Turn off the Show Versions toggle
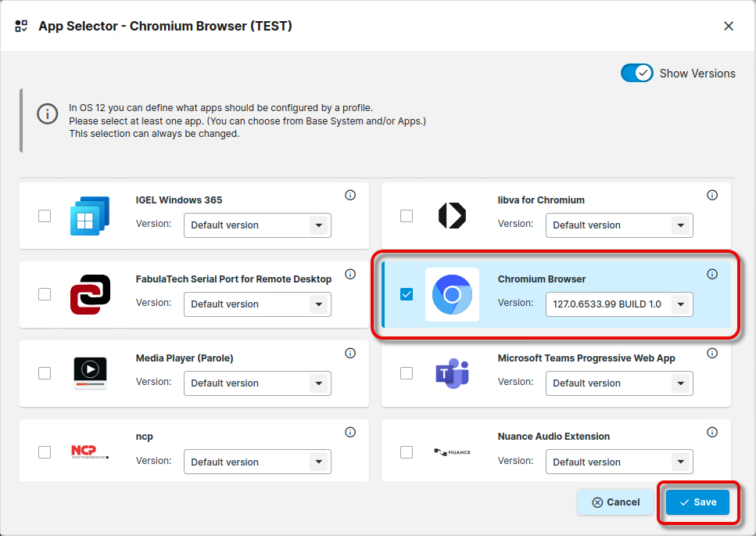Image resolution: width=756 pixels, height=536 pixels. (x=636, y=73)
